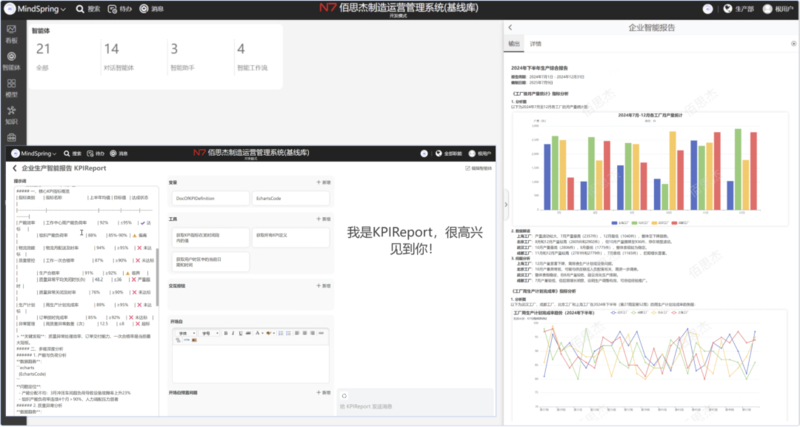The width and height of the screenshot is (800, 427).
Task: Click bold icon in 开场白 editor toolbar
Action: [x=226, y=333]
